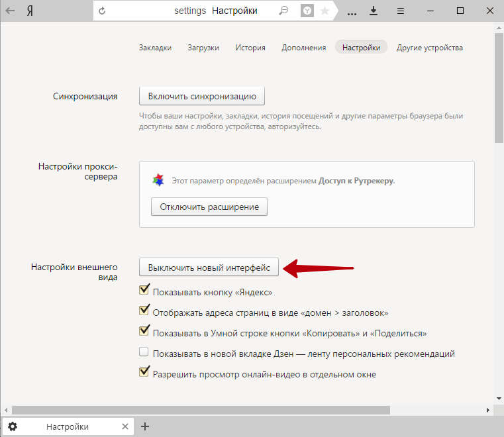The width and height of the screenshot is (504, 437).
Task: Switch to the Закладки section
Action: pos(155,48)
